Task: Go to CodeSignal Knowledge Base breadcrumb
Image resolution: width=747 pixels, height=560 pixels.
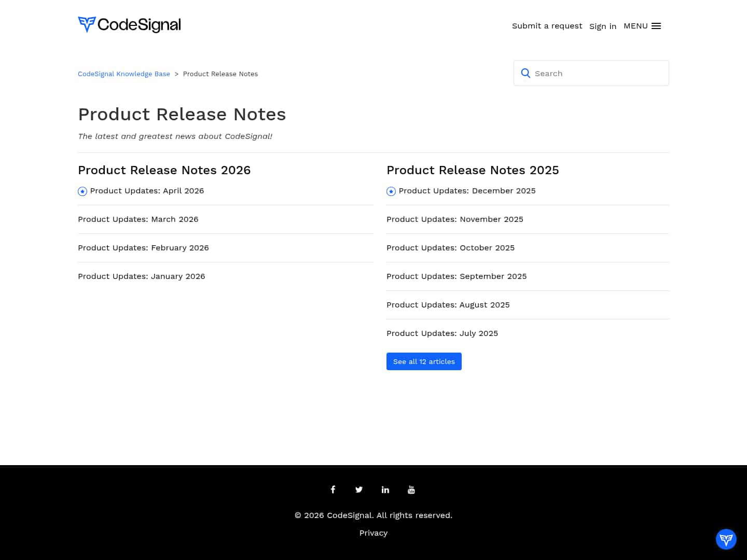Action: [x=124, y=74]
